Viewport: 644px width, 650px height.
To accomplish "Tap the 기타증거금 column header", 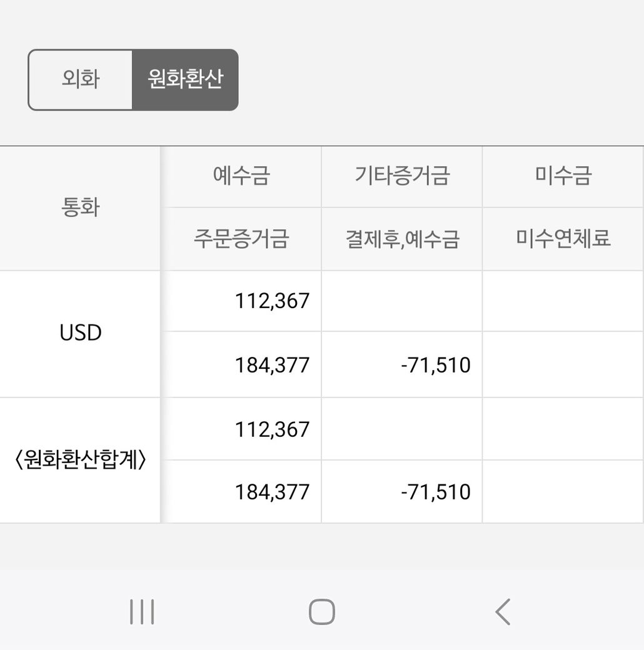I will [402, 176].
